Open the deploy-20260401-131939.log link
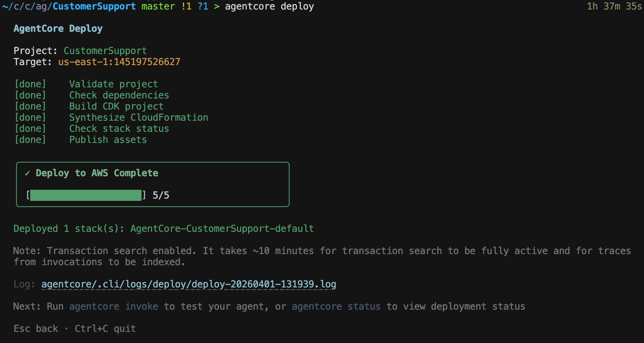The image size is (644, 343). coord(188,284)
